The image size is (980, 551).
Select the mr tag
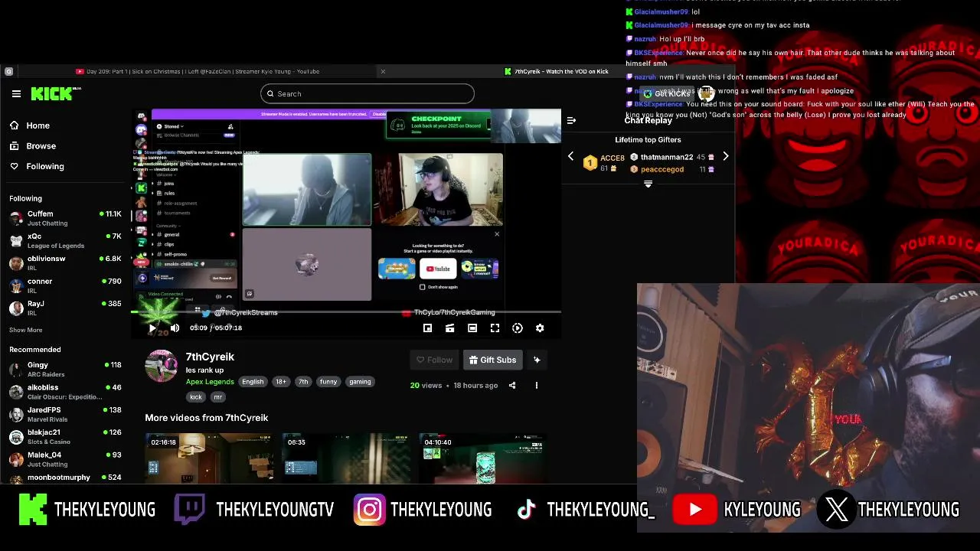pyautogui.click(x=217, y=397)
